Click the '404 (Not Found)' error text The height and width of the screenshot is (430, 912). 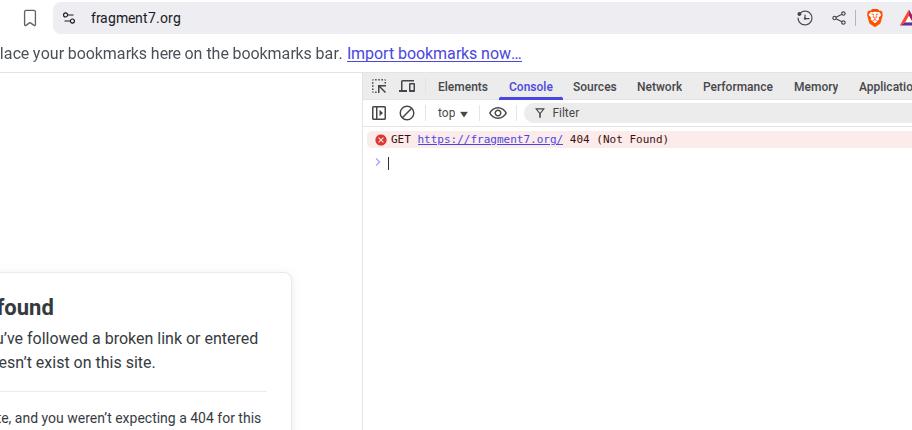click(x=619, y=140)
